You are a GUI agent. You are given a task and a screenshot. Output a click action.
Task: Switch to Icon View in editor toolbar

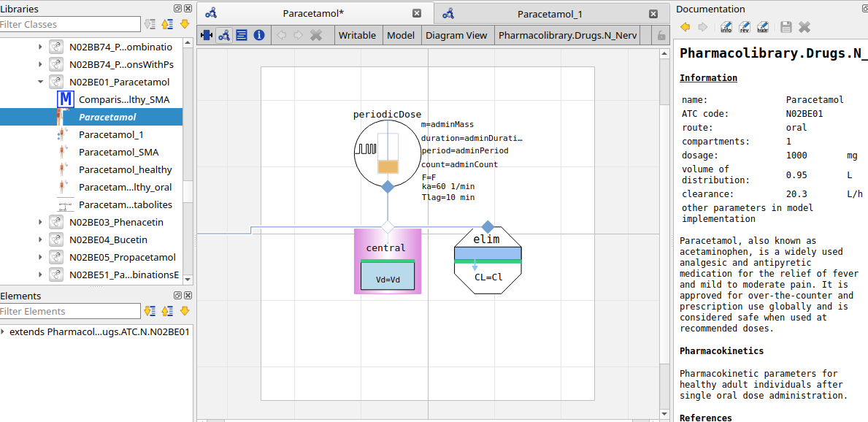click(207, 35)
